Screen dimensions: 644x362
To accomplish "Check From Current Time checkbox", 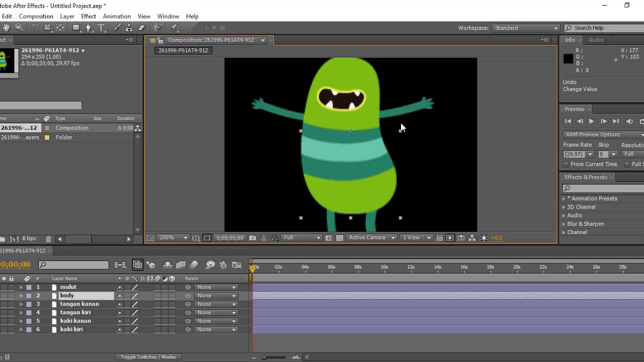I will pos(566,164).
